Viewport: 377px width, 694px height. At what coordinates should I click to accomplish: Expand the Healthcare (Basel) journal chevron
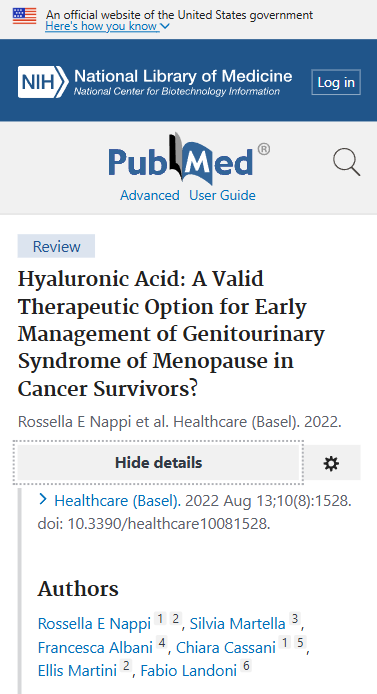click(43, 500)
